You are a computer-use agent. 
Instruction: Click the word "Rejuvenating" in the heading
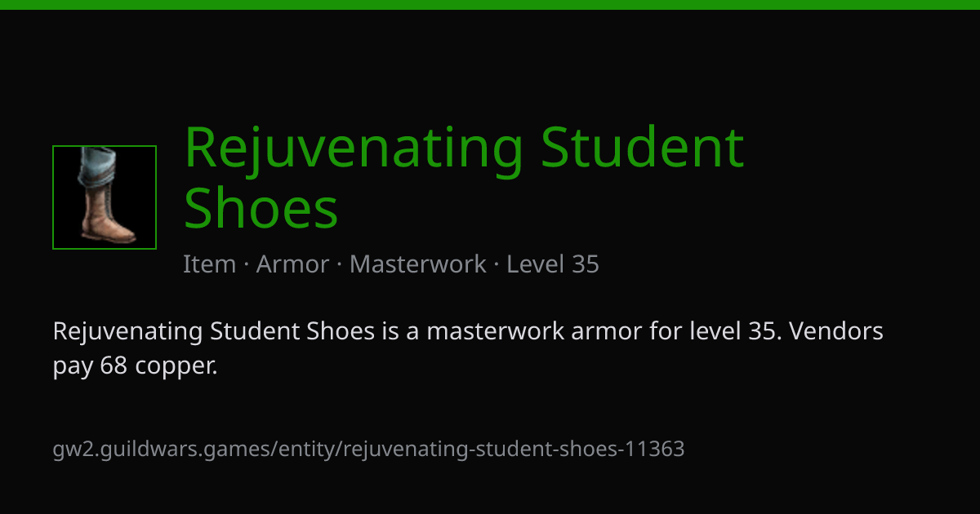[x=353, y=148]
